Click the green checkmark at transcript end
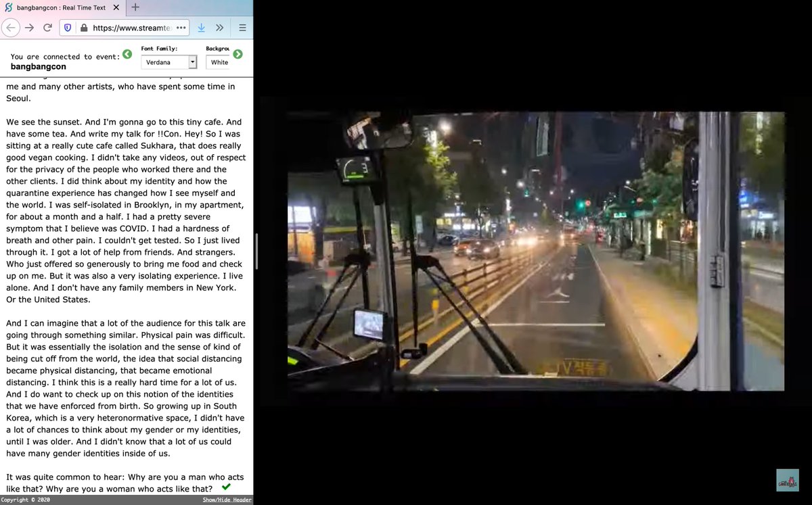The width and height of the screenshot is (812, 505). [226, 487]
